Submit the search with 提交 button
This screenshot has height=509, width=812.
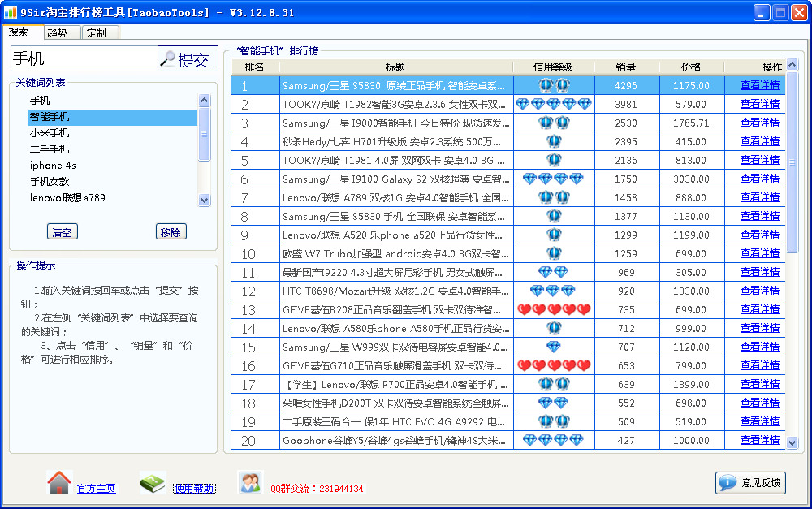point(188,59)
